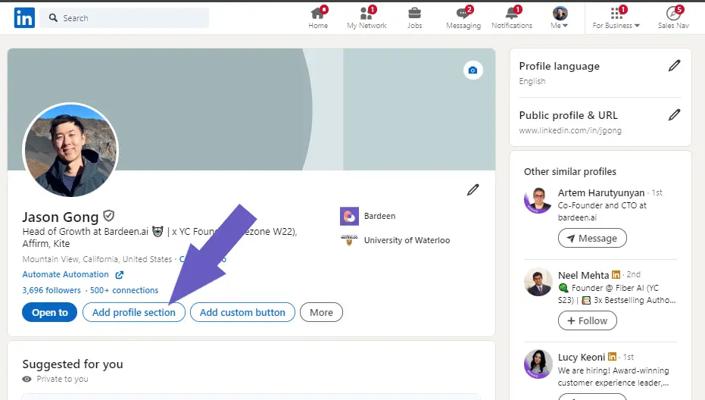Edit Public profile & URL pencil icon
The image size is (705, 400).
point(674,115)
